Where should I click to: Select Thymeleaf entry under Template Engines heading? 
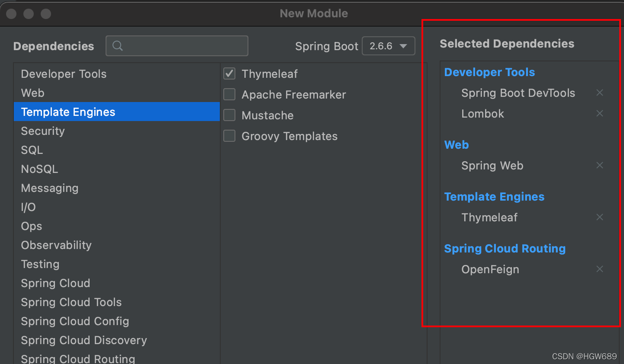(489, 217)
